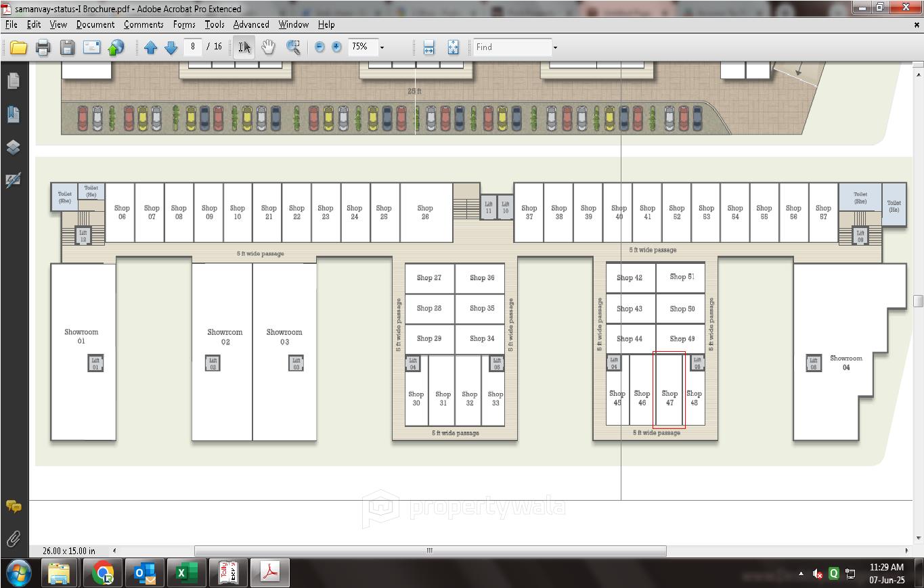Open Tally ERP 9 from the taskbar
This screenshot has height=588, width=924.
click(228, 574)
